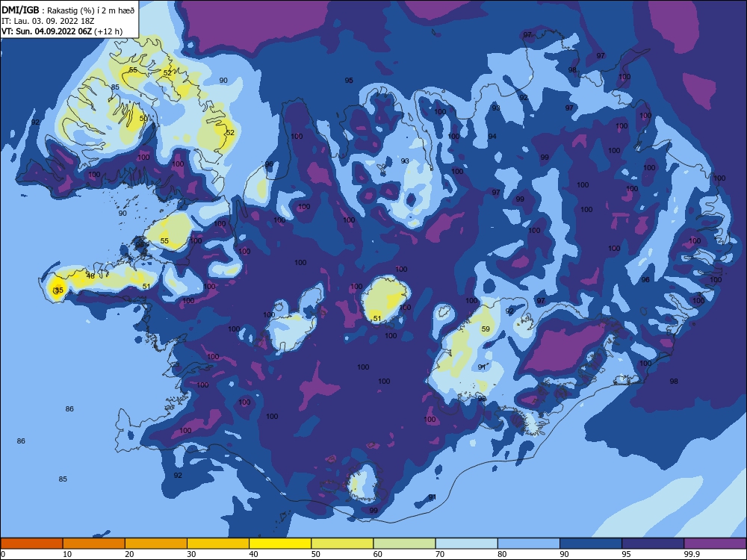Select the 10–20 orange legend swatch
The width and height of the screenshot is (747, 560).
pyautogui.click(x=94, y=544)
